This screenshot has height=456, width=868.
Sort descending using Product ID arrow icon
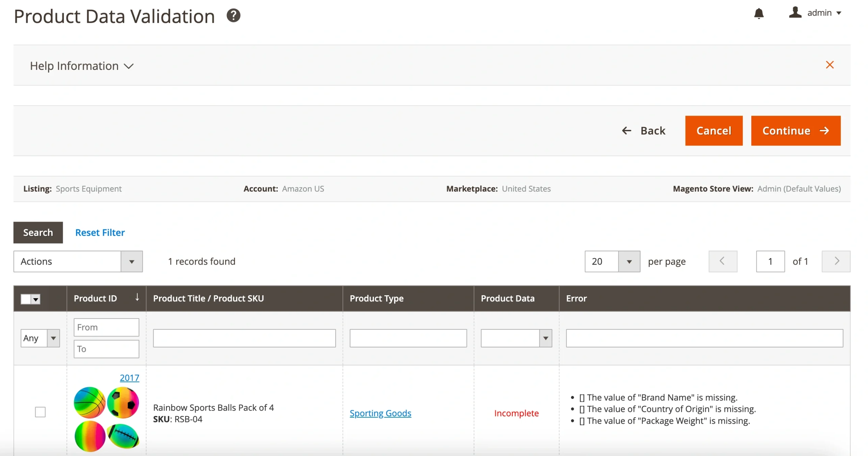137,298
